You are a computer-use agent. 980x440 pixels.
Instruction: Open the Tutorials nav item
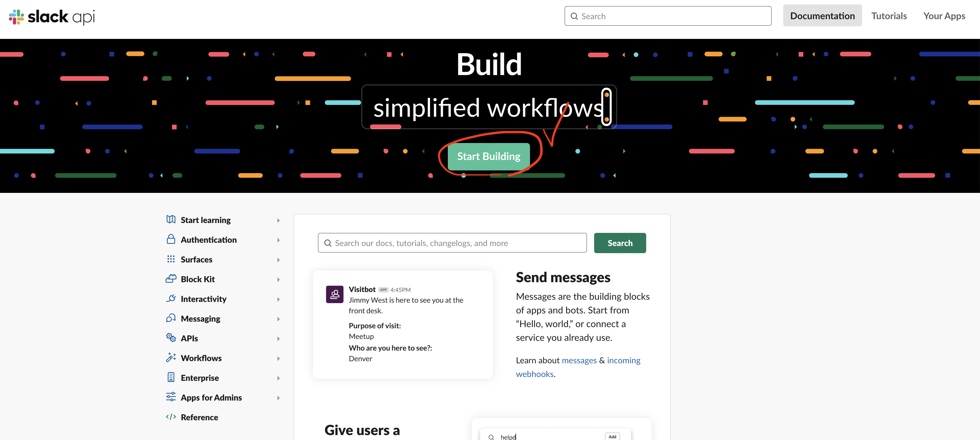(x=889, y=16)
